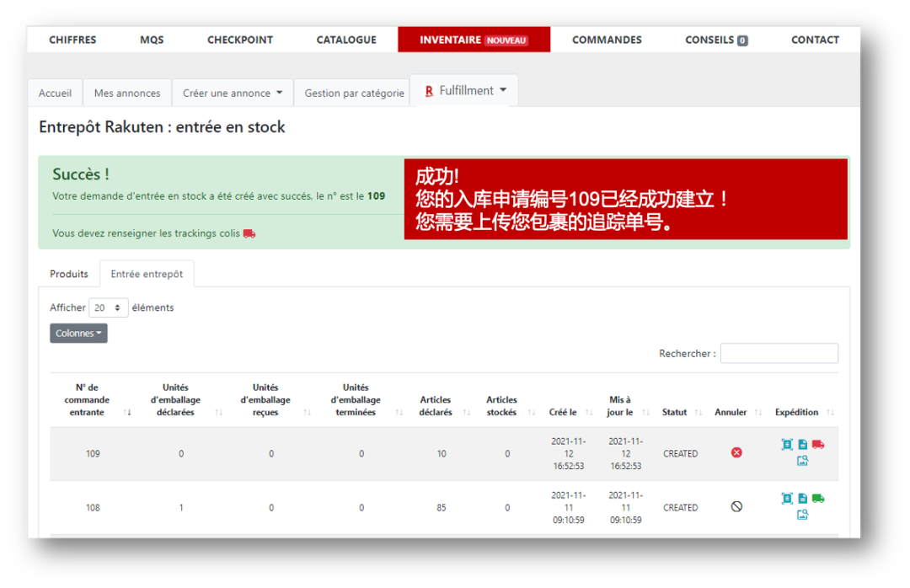Sort by Articles déclarés column
Image resolution: width=910 pixels, height=588 pixels.
tap(467, 413)
